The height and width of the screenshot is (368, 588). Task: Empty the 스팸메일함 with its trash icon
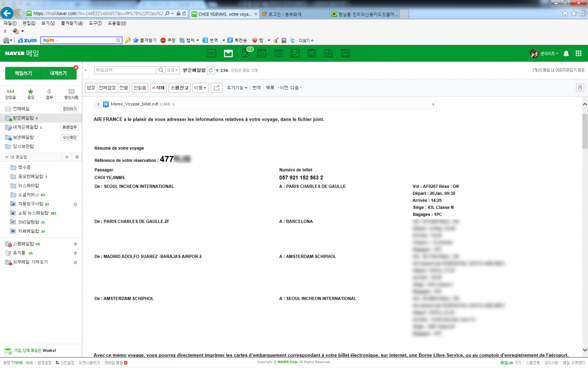point(75,244)
